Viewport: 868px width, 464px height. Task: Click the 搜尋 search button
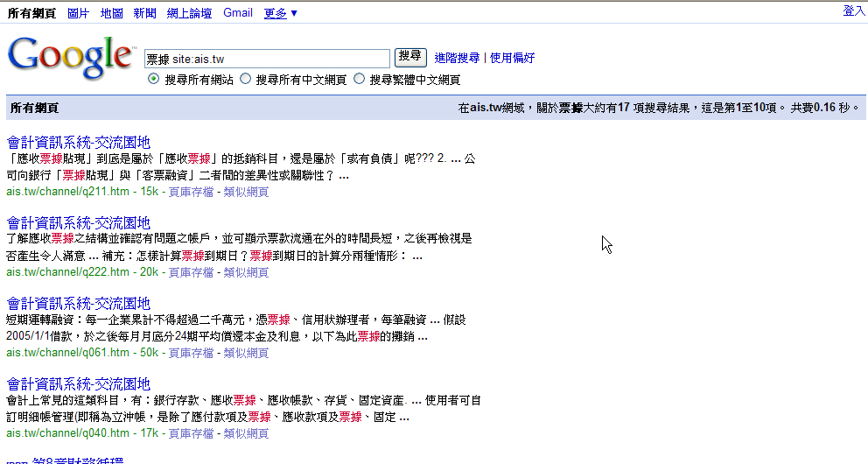[x=410, y=57]
